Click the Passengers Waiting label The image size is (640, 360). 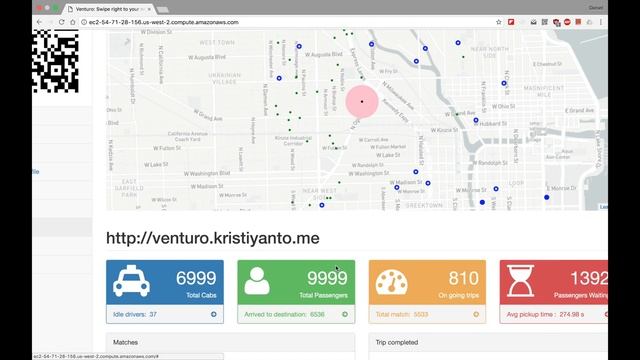pyautogui.click(x=581, y=295)
